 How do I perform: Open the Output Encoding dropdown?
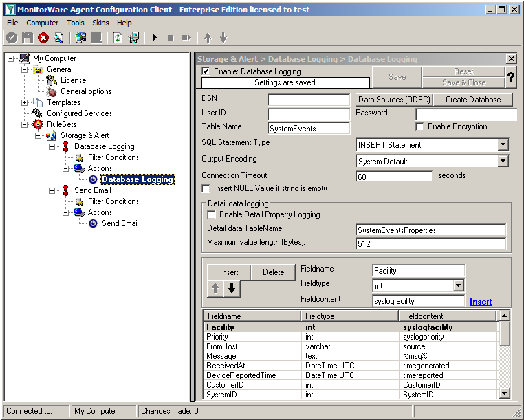click(x=503, y=162)
